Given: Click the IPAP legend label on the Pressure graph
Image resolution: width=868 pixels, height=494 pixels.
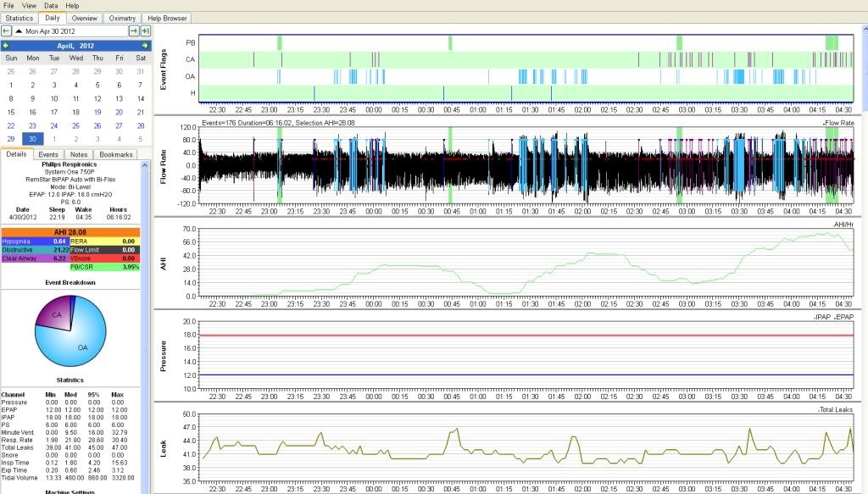Looking at the screenshot, I should tap(822, 317).
